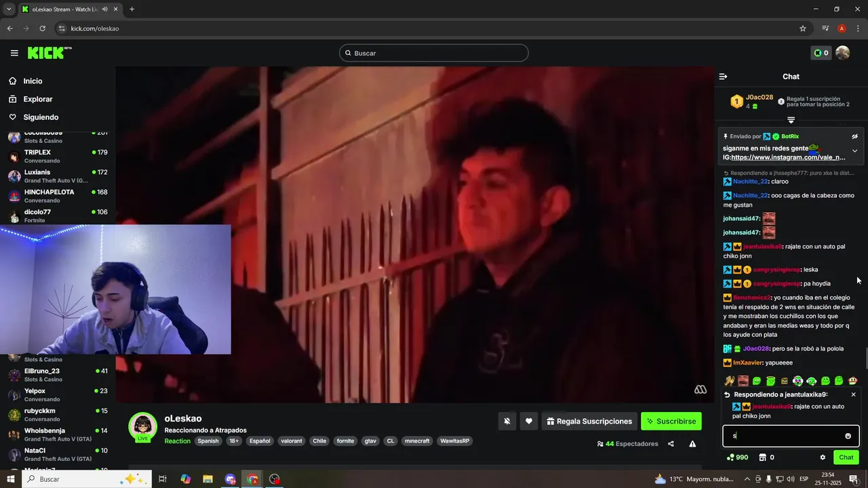Open File Explorer from taskbar

208,479
